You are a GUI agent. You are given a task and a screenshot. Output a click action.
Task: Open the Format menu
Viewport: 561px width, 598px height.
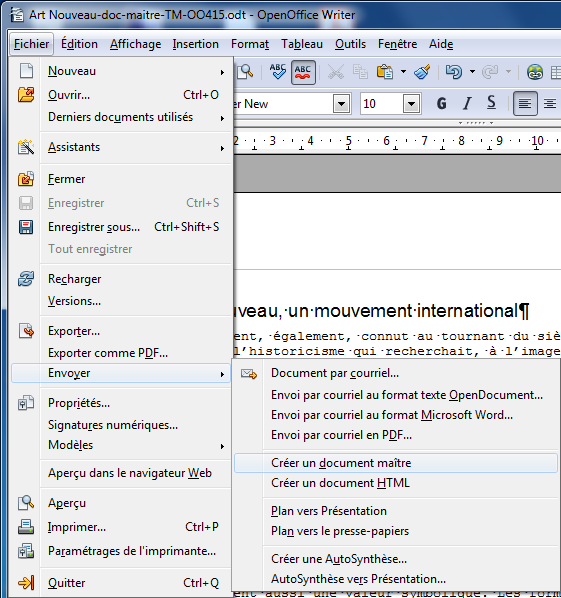tap(250, 44)
